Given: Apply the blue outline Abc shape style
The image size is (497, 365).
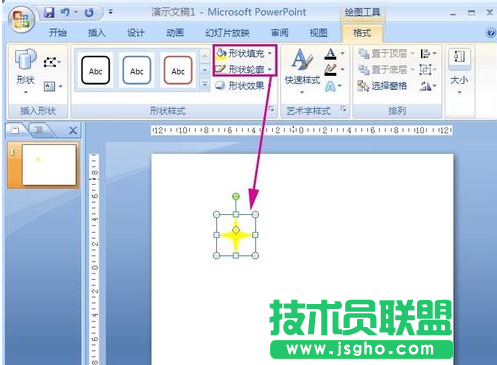Looking at the screenshot, I should click(137, 70).
